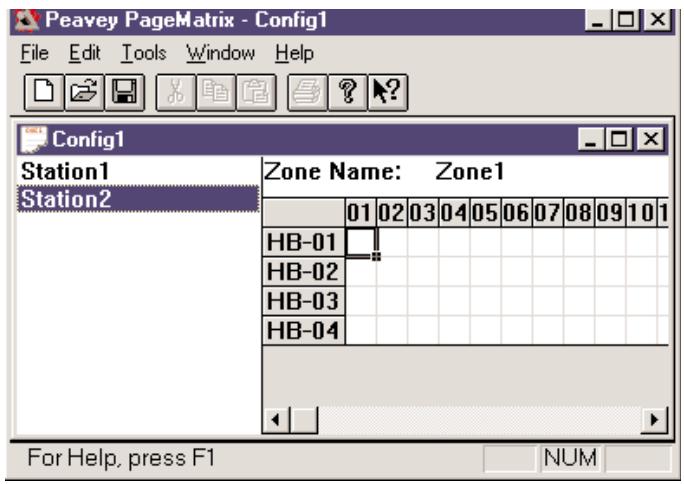684x484 pixels.
Task: Open the Window menu
Action: tap(220, 54)
